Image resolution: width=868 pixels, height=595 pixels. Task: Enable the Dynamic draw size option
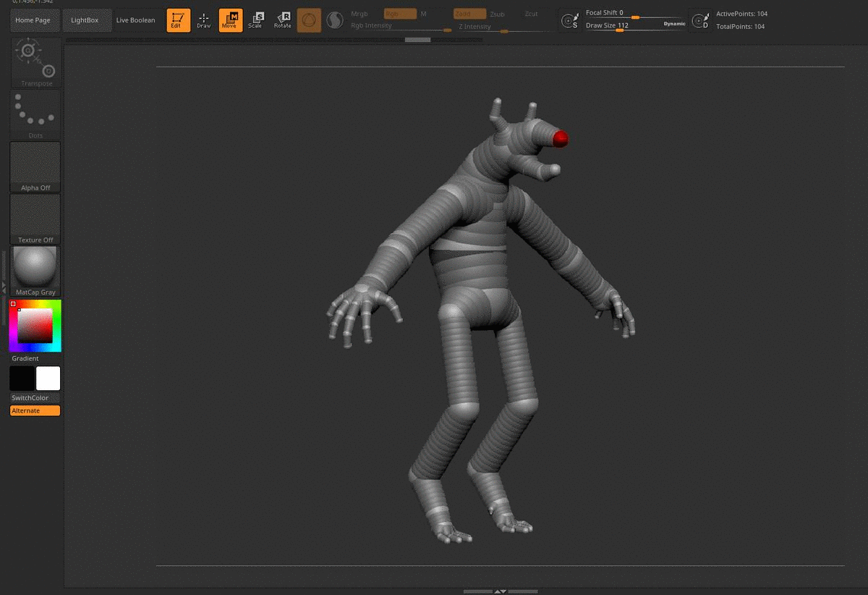coord(674,23)
